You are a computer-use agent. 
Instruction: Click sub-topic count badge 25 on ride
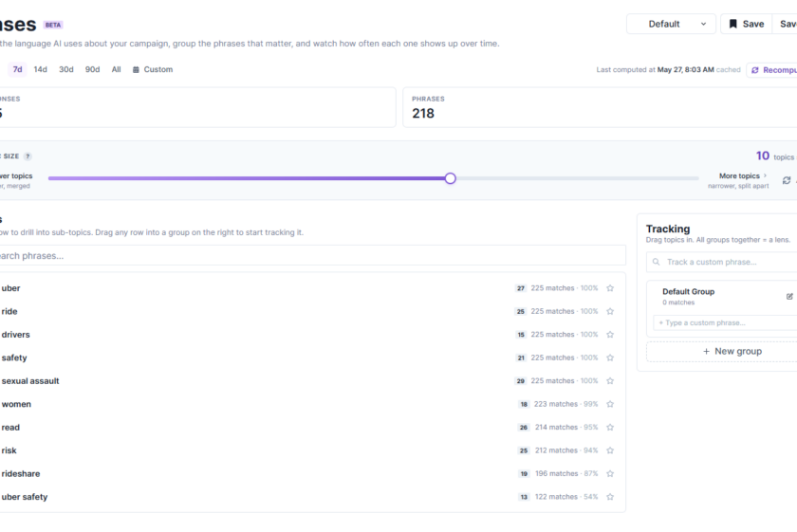click(x=521, y=311)
